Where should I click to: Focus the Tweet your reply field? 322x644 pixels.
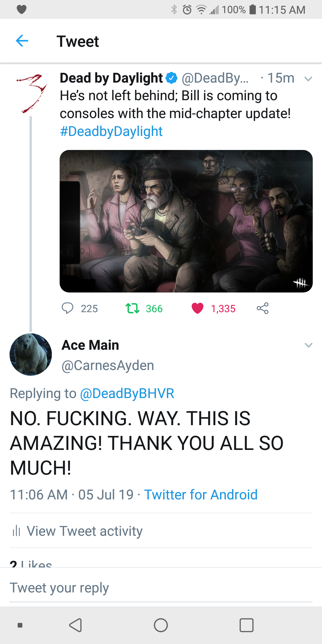(161, 588)
